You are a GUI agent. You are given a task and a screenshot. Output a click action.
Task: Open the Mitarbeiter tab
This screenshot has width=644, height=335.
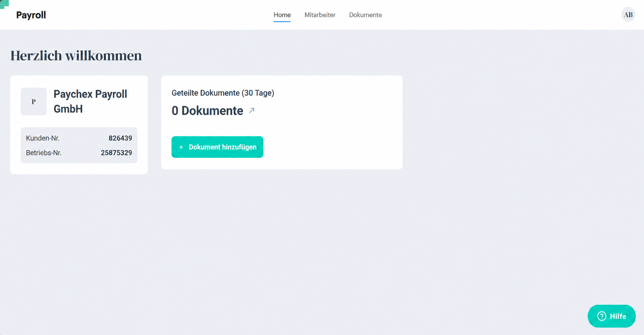pyautogui.click(x=320, y=15)
